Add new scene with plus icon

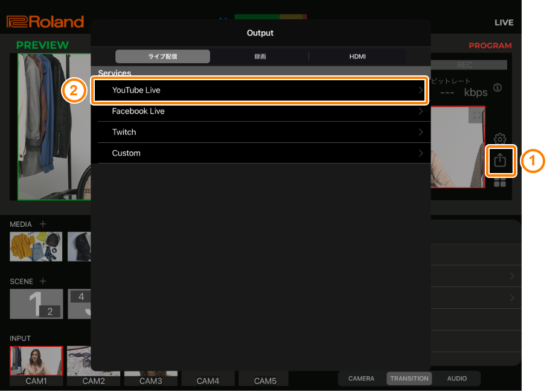pos(43,281)
